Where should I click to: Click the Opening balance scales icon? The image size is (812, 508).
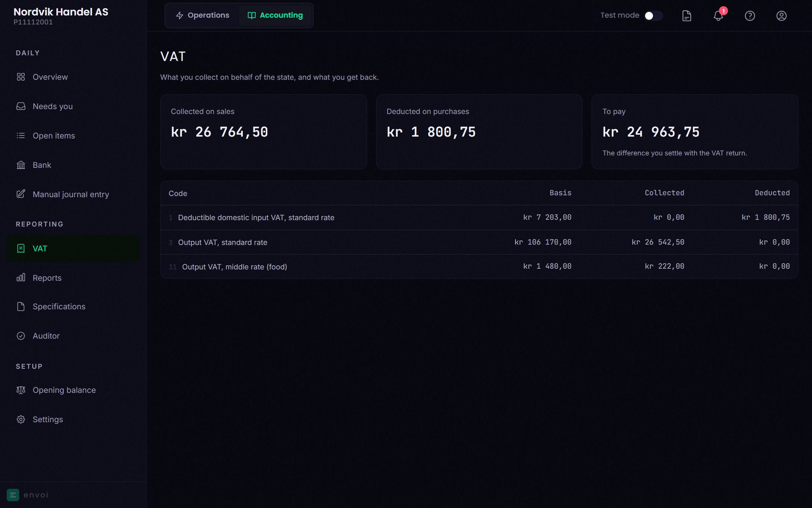[x=21, y=390]
